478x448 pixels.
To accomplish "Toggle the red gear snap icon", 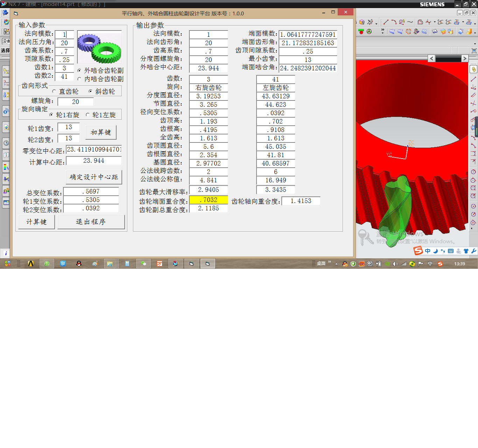I will pos(361,31).
